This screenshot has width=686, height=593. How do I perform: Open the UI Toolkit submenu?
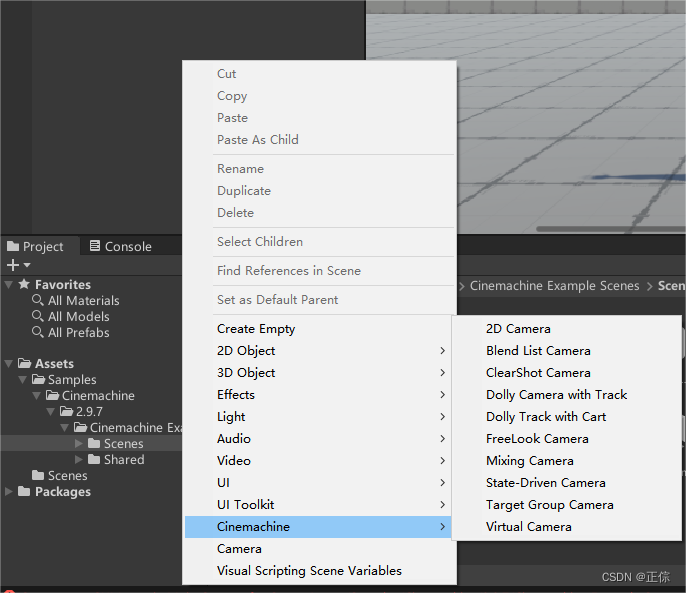pos(319,505)
